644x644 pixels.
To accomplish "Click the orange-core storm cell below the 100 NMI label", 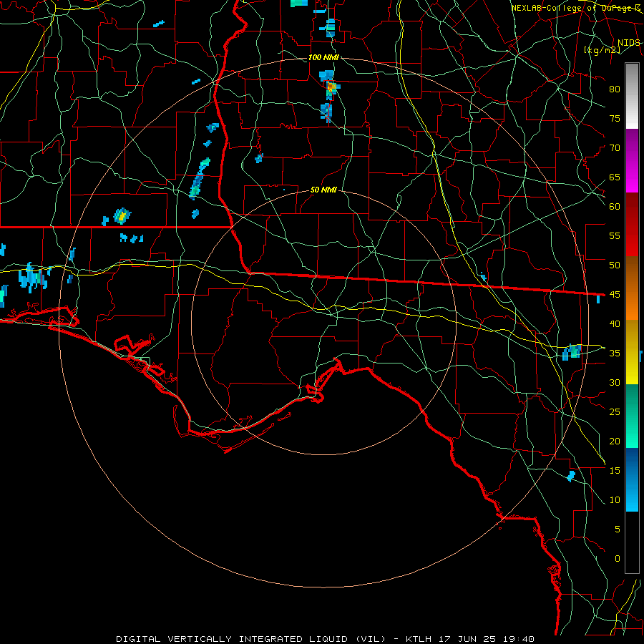I will point(331,87).
